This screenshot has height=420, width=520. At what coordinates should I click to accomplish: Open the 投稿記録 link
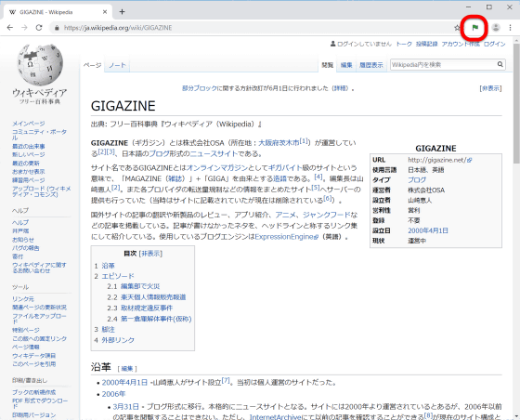[x=426, y=44]
